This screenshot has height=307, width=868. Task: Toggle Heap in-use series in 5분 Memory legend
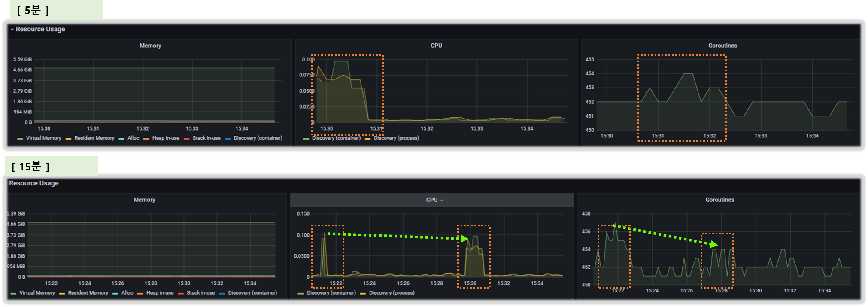coord(166,138)
